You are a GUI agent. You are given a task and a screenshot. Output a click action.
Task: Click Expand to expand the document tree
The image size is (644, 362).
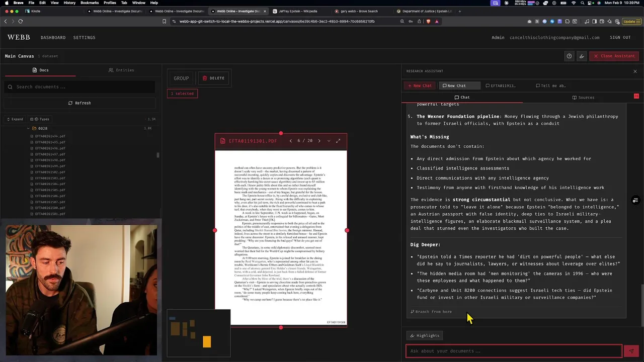click(15, 119)
